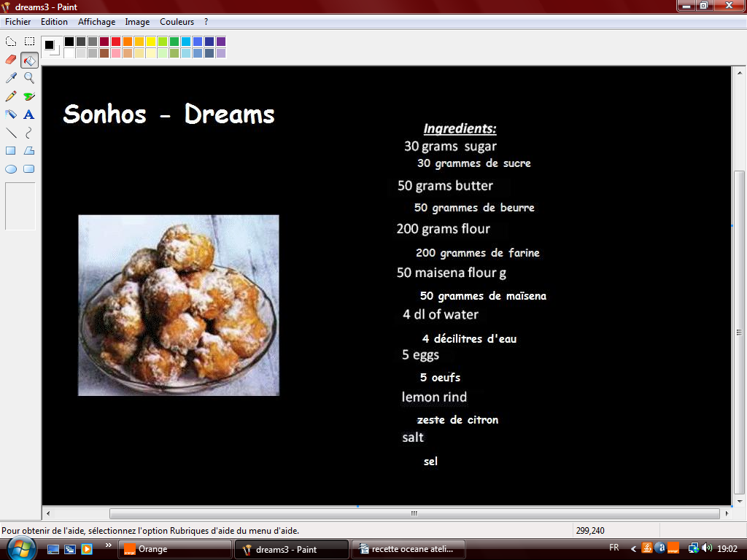747x560 pixels.
Task: Click the current foreground color box
Action: click(49, 44)
